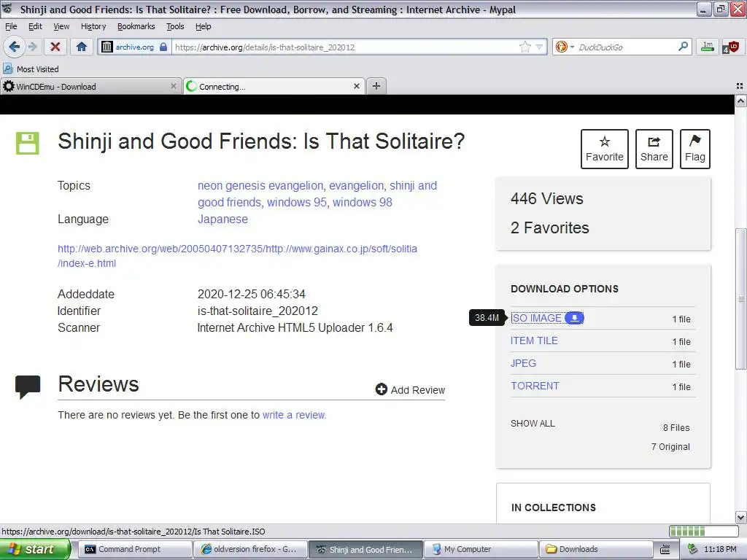Open the neon genesis evangelion topic link
The width and height of the screenshot is (747, 560).
(x=260, y=186)
